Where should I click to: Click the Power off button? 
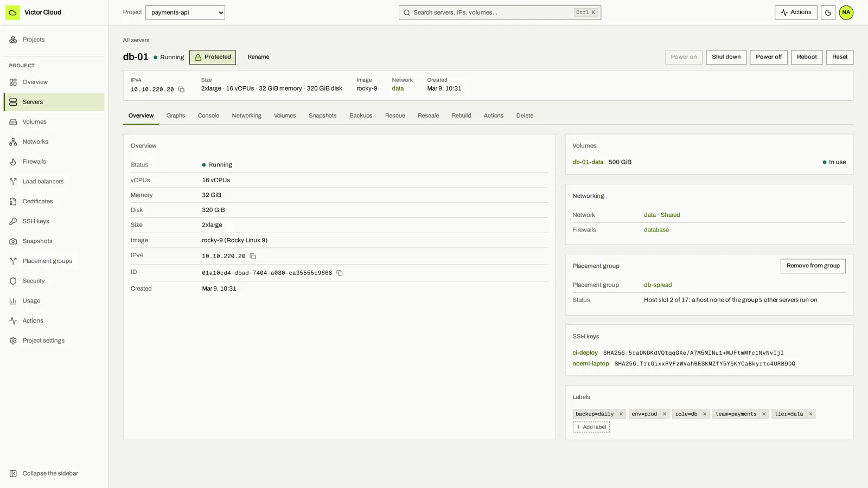(769, 57)
